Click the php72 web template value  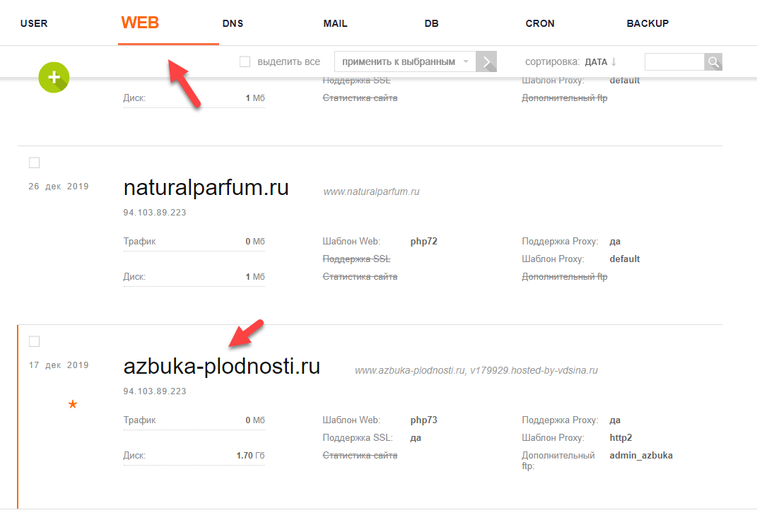424,242
